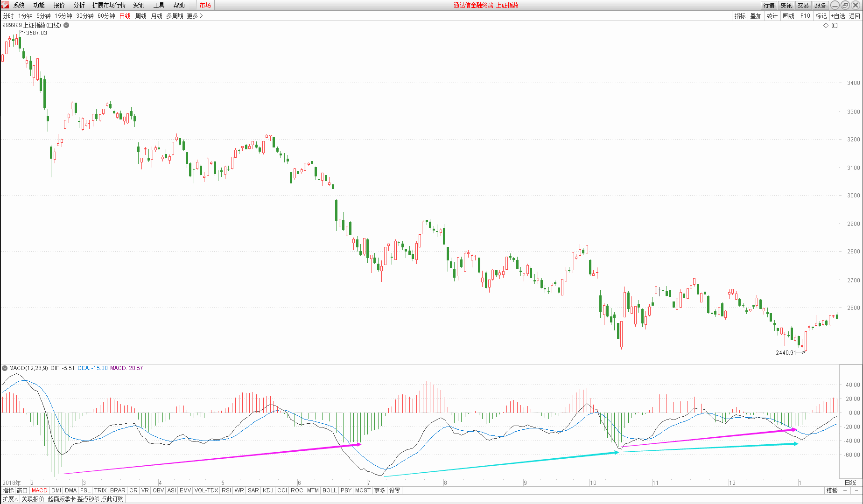Toggle the side panel icon beside the diamond
This screenshot has height=504, width=863.
[x=835, y=26]
